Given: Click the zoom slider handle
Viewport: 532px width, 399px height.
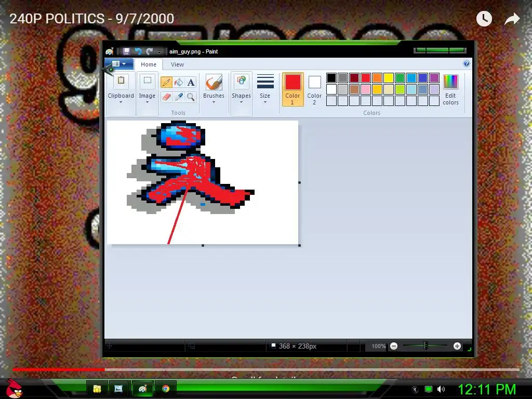Looking at the screenshot, I should click(x=425, y=345).
